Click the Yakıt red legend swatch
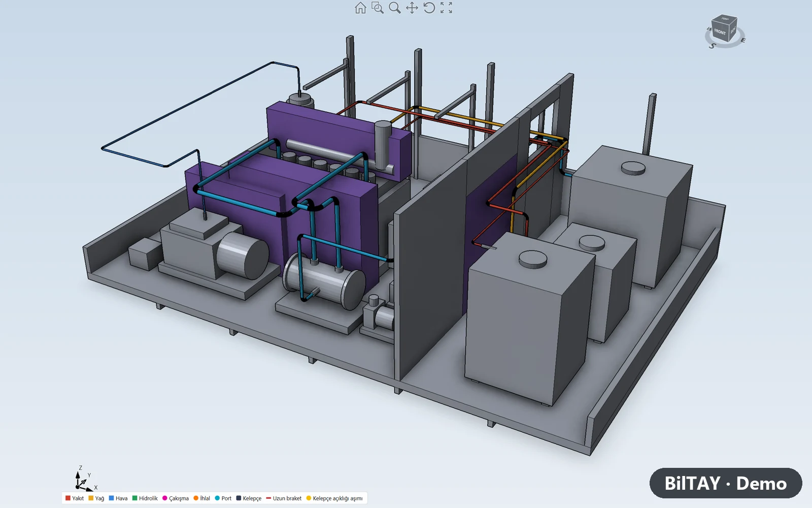 click(68, 498)
